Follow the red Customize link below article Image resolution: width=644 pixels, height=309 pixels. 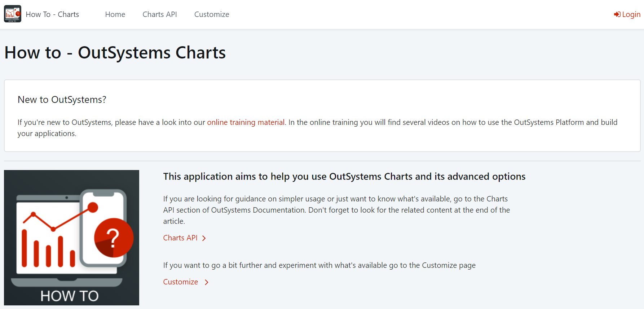[x=180, y=282]
